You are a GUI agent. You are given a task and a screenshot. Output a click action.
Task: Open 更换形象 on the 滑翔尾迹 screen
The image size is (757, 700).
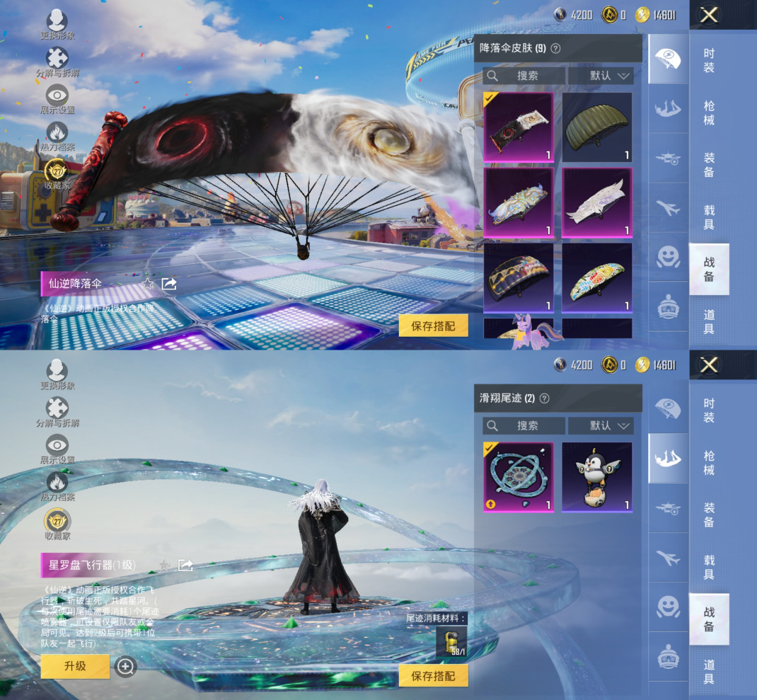[57, 374]
